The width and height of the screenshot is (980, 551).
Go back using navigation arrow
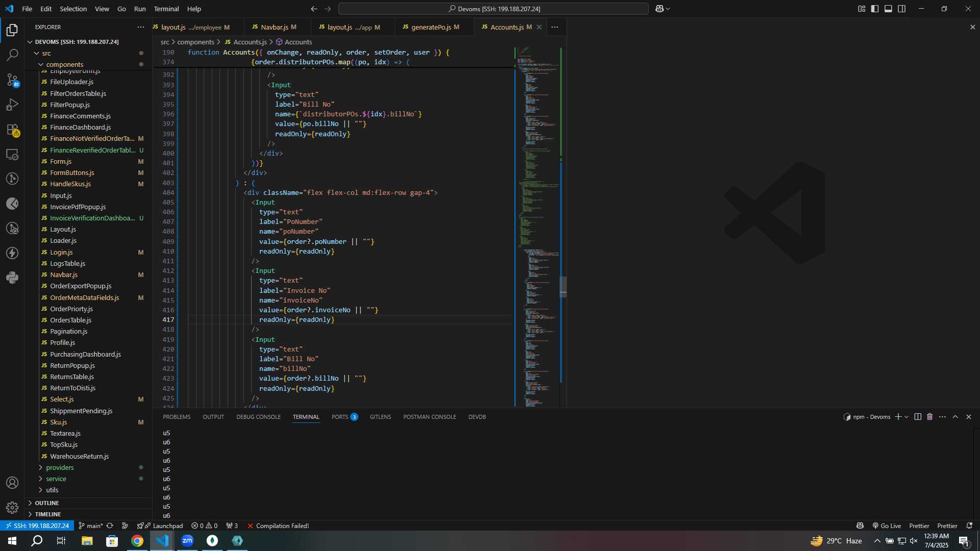[314, 9]
